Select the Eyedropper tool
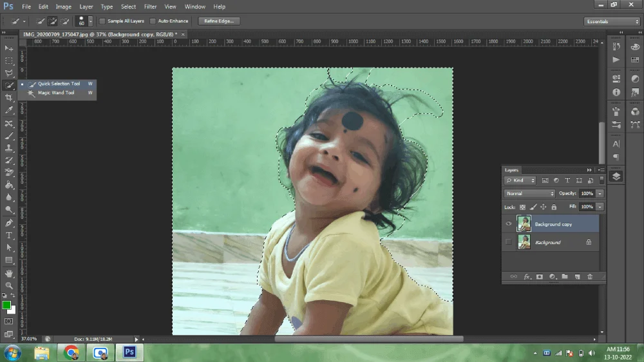Image resolution: width=644 pixels, height=362 pixels. pyautogui.click(x=8, y=110)
